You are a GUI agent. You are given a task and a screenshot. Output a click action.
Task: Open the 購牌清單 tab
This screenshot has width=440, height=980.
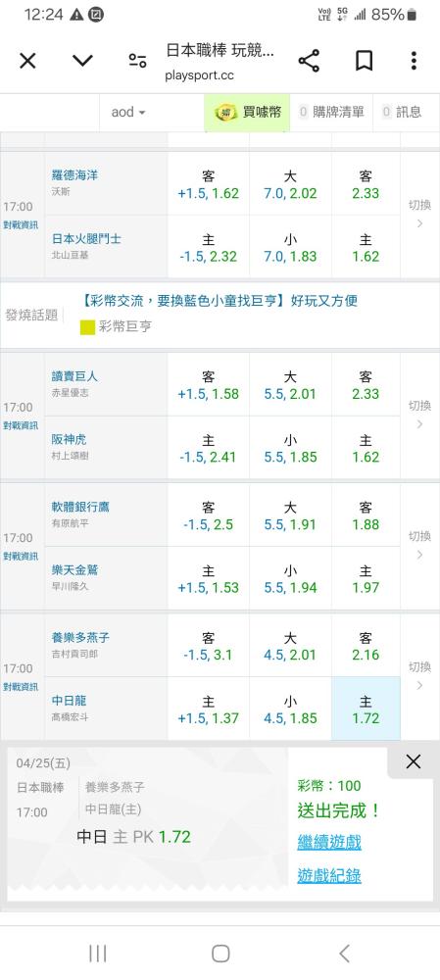pyautogui.click(x=331, y=113)
